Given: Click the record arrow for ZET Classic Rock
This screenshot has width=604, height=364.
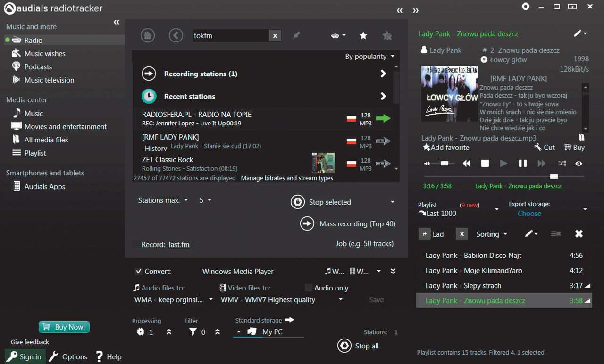Looking at the screenshot, I should pos(383,164).
